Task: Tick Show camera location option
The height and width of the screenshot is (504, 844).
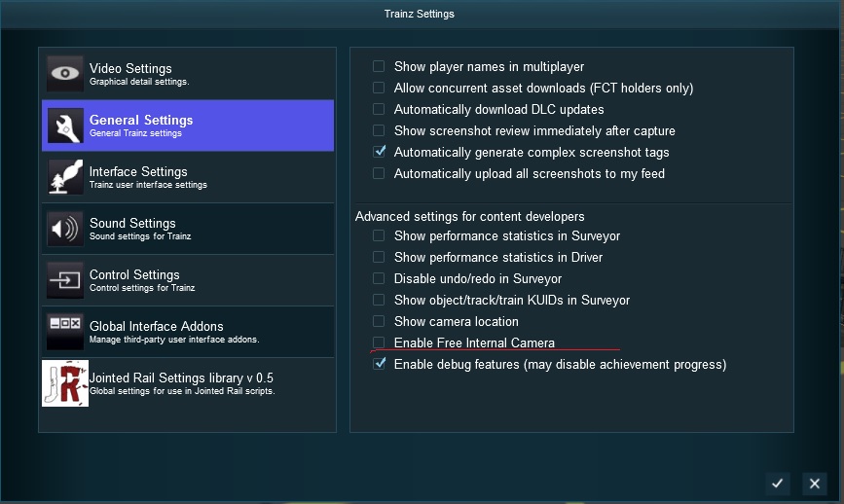Action: [x=379, y=321]
